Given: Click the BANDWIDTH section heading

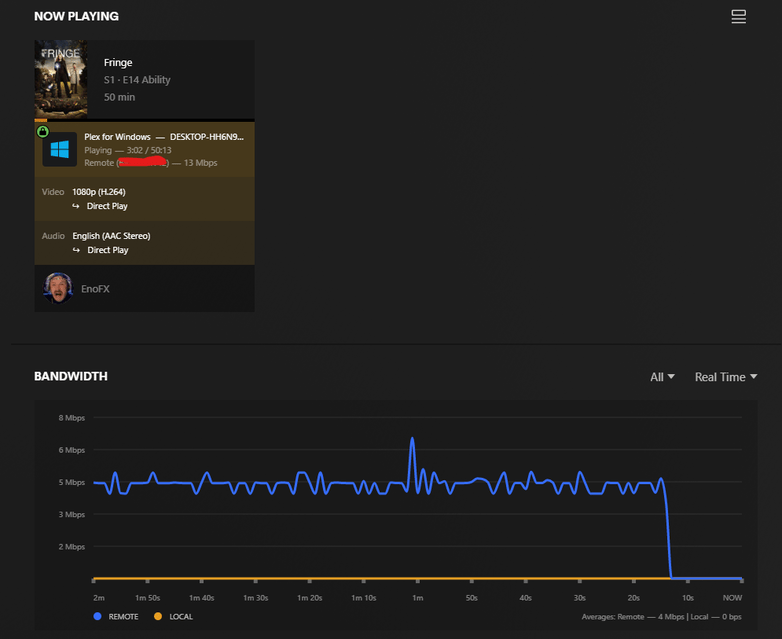Looking at the screenshot, I should (71, 376).
